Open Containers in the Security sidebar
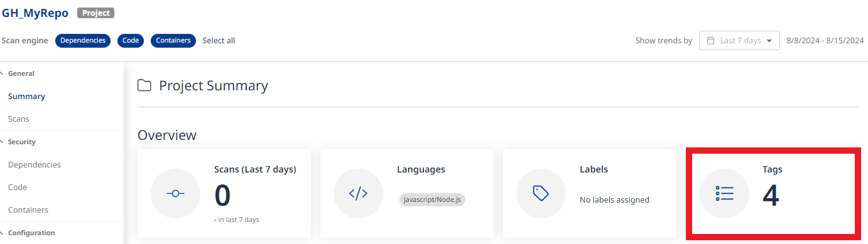This screenshot has height=244, width=868. coord(28,210)
